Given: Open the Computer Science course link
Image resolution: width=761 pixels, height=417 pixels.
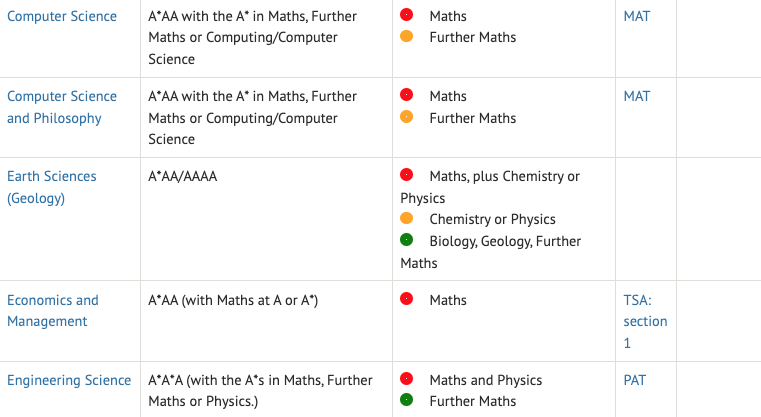Looking at the screenshot, I should point(62,16).
